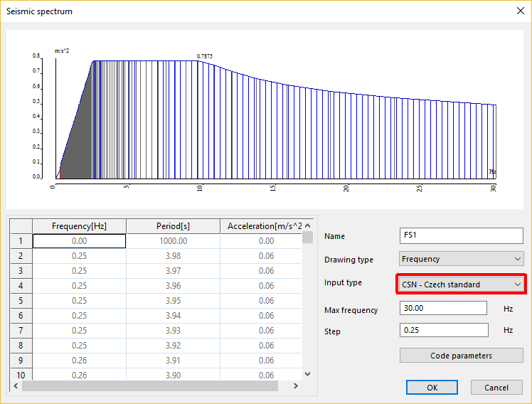Open the Code parameters settings

pos(461,355)
